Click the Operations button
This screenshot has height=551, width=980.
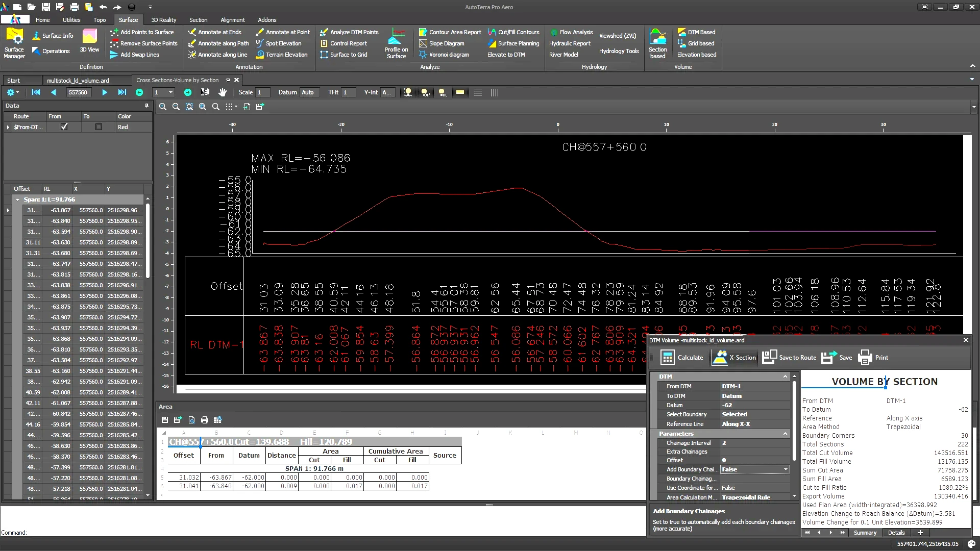51,51
